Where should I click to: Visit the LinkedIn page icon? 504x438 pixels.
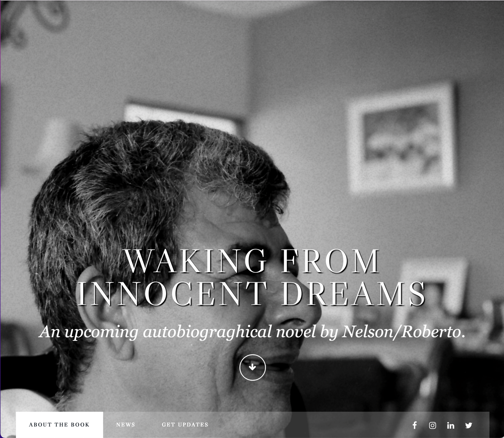[451, 426]
